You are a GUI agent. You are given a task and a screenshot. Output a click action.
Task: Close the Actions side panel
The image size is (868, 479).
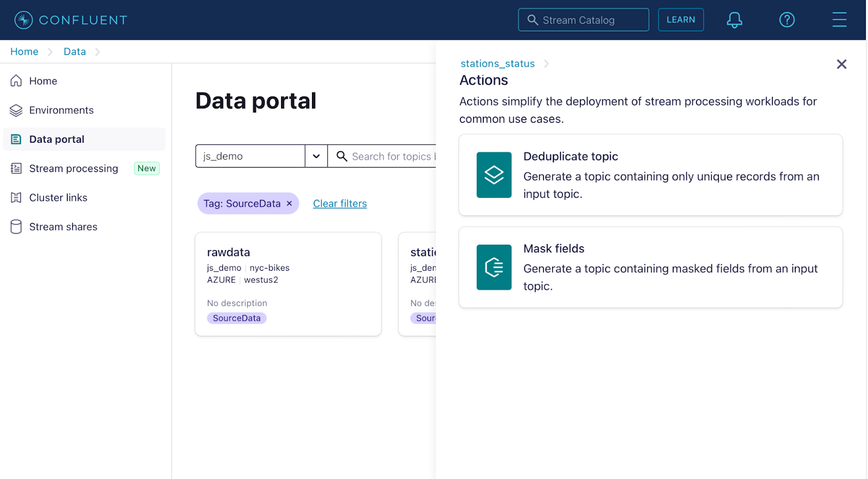tap(841, 65)
